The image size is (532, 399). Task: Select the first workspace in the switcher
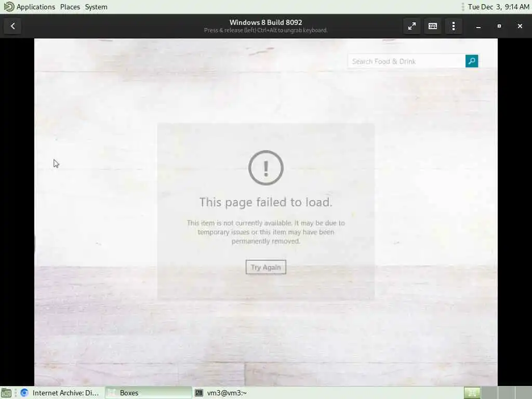point(472,393)
